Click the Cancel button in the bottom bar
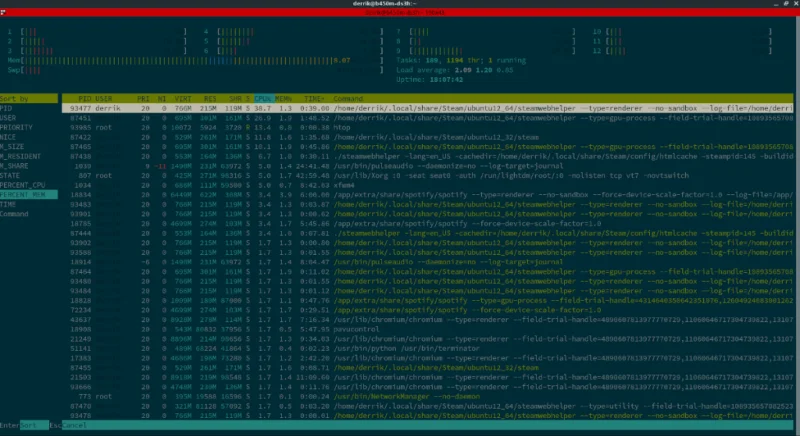The height and width of the screenshot is (436, 800). tap(74, 425)
